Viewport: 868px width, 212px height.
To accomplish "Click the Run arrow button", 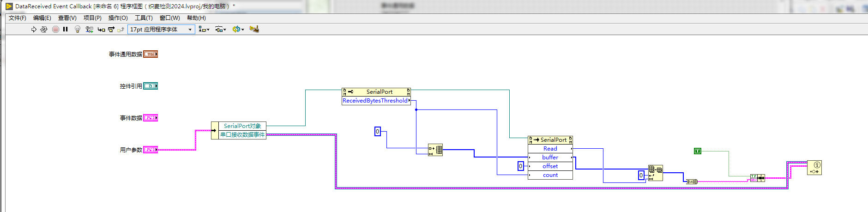I will (34, 29).
